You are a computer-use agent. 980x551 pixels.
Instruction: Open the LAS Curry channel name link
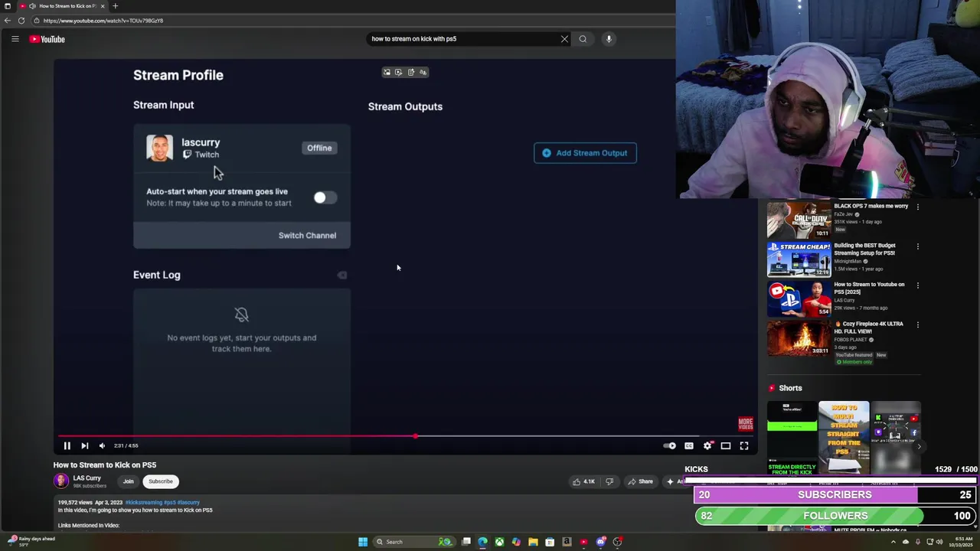pos(87,478)
